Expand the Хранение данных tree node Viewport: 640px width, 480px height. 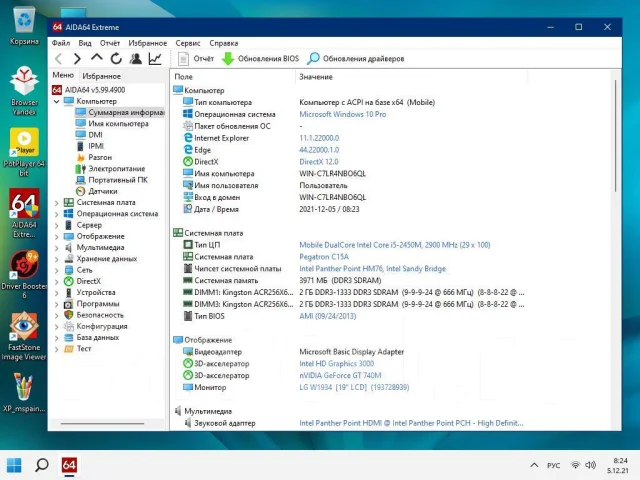[x=57, y=259]
